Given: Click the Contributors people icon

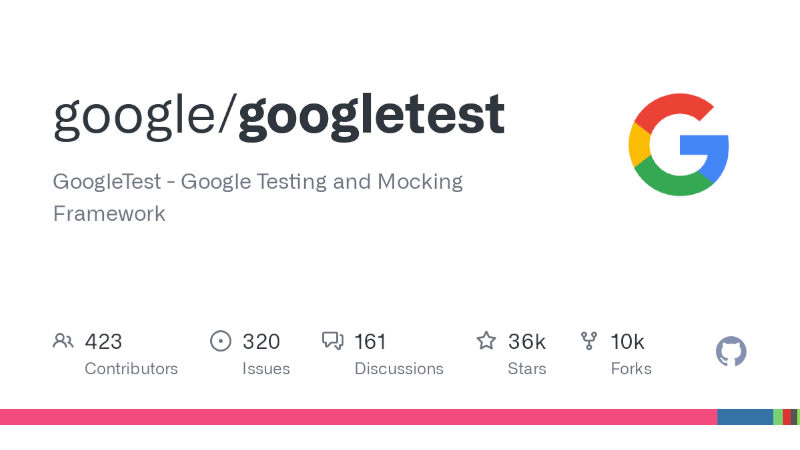Looking at the screenshot, I should click(x=63, y=341).
